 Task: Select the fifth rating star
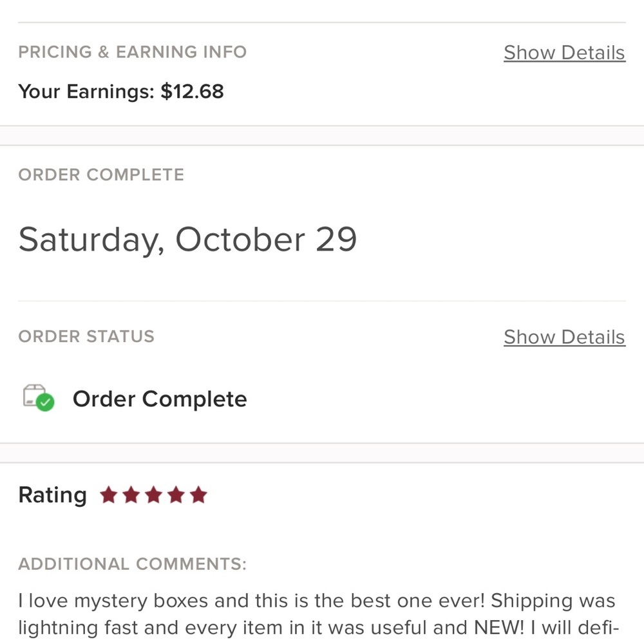click(199, 495)
